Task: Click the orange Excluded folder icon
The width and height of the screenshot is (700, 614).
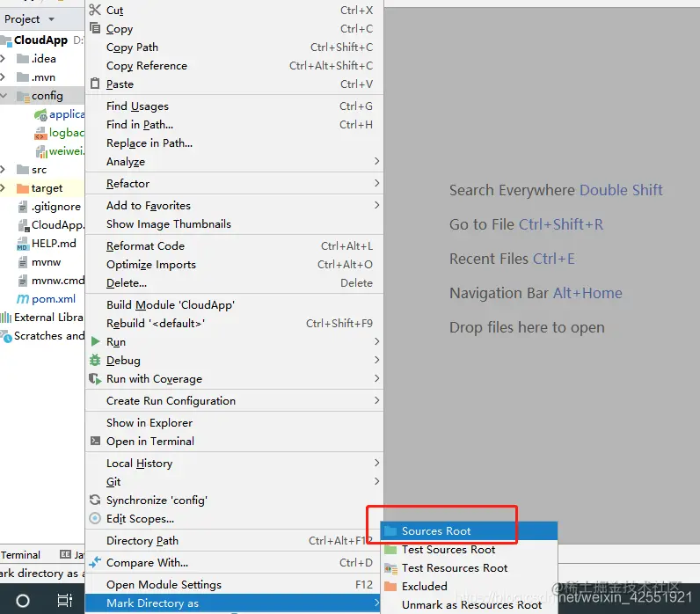Action: (x=390, y=587)
